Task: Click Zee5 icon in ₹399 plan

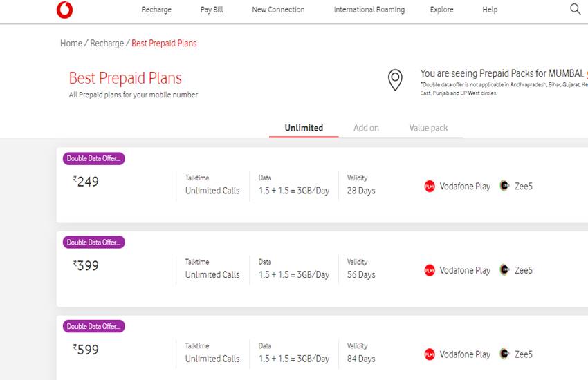Action: [x=505, y=271]
